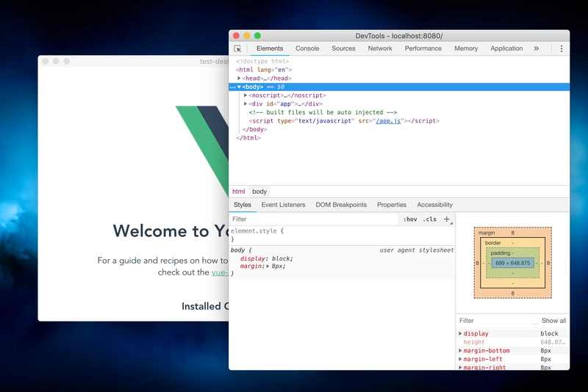Activate the inspect element picker icon
The image size is (588, 392).
[237, 48]
